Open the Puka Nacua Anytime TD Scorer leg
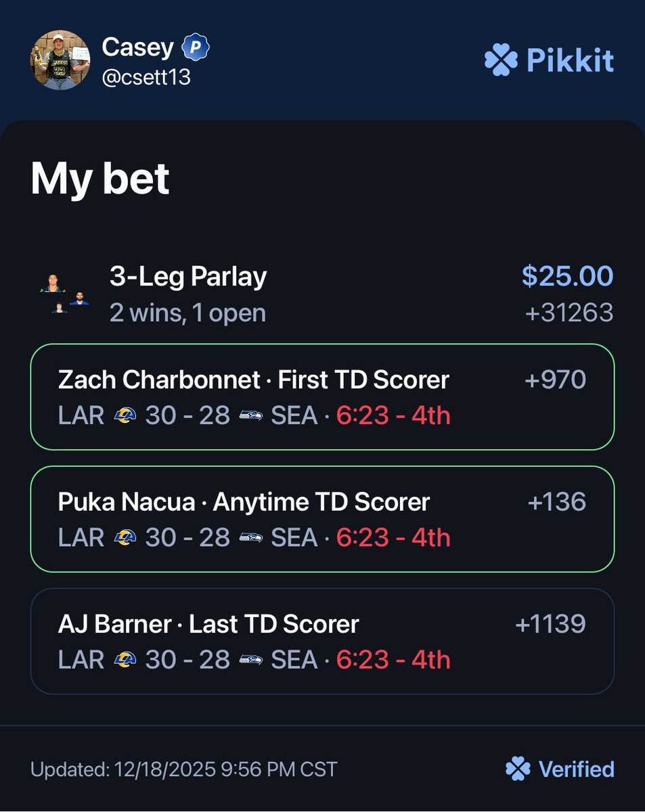This screenshot has height=812, width=645. [x=244, y=502]
